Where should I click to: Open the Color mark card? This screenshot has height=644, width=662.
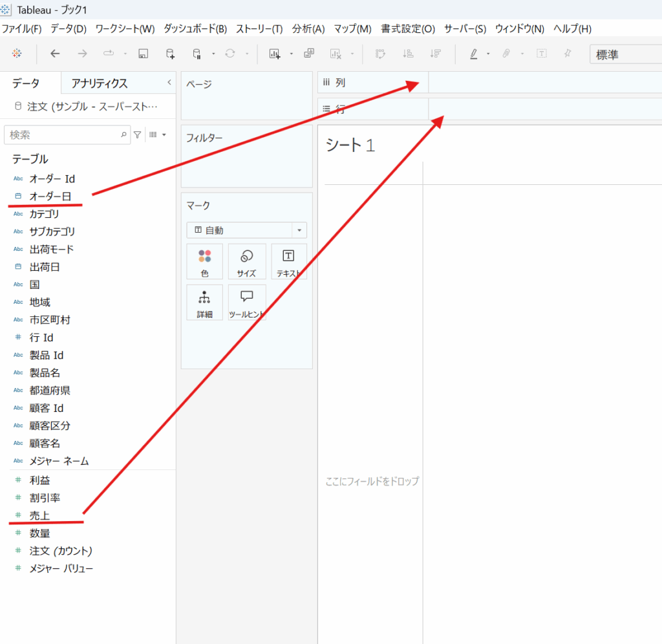[x=204, y=261]
